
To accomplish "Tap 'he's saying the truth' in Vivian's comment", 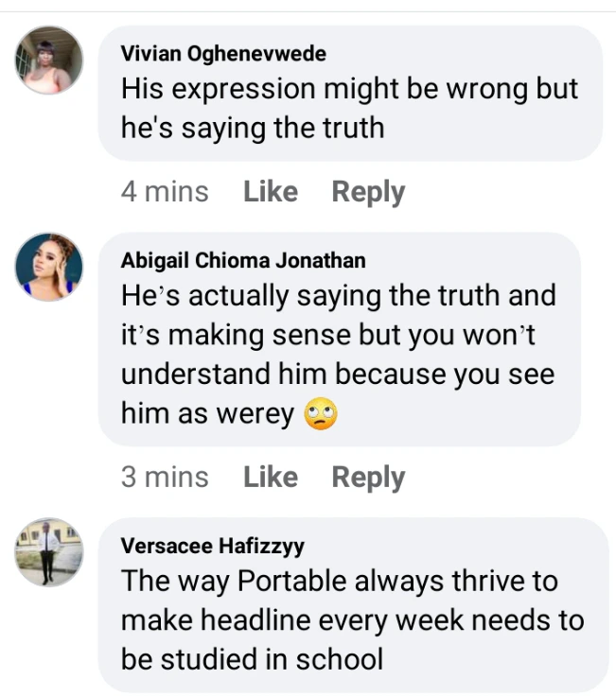I will [253, 128].
